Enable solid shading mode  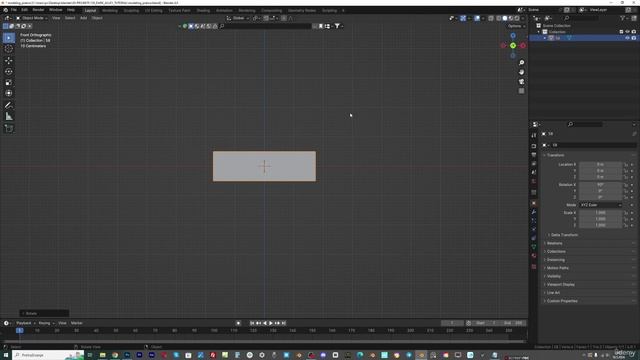click(505, 18)
